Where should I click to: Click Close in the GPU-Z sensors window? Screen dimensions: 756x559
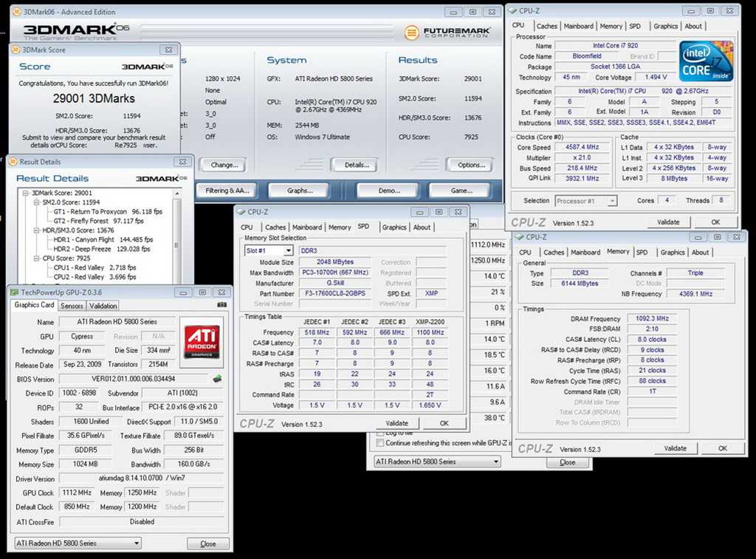click(x=568, y=462)
